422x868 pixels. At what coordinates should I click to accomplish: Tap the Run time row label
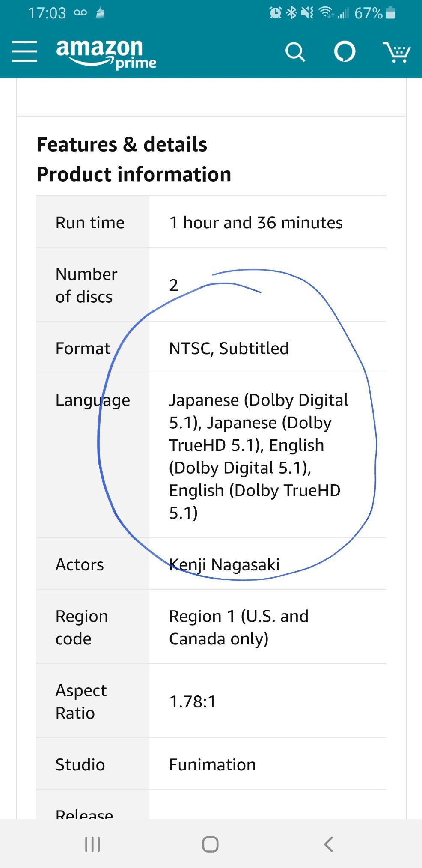click(90, 223)
